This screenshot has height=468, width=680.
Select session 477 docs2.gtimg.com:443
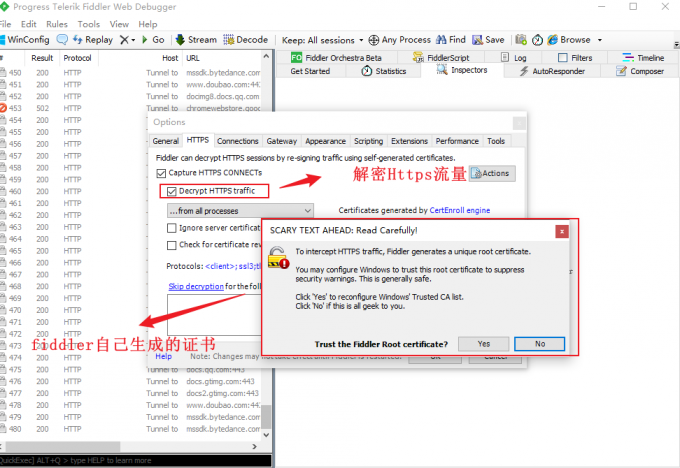pos(130,393)
